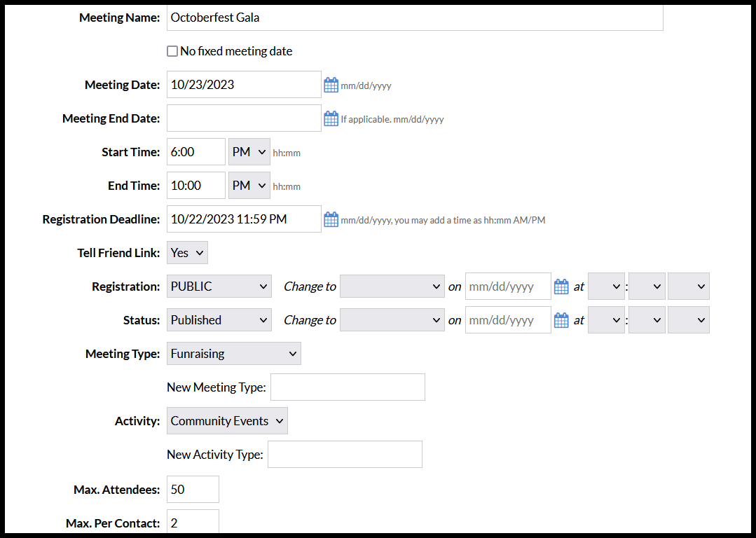Click the Max. Attendees label
The width and height of the screenshot is (756, 538).
pyautogui.click(x=117, y=490)
